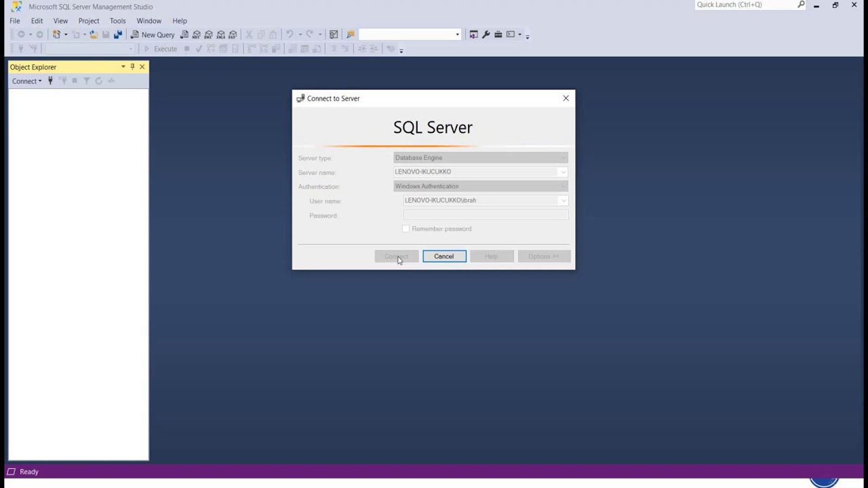Open the Edit menu

coord(37,21)
